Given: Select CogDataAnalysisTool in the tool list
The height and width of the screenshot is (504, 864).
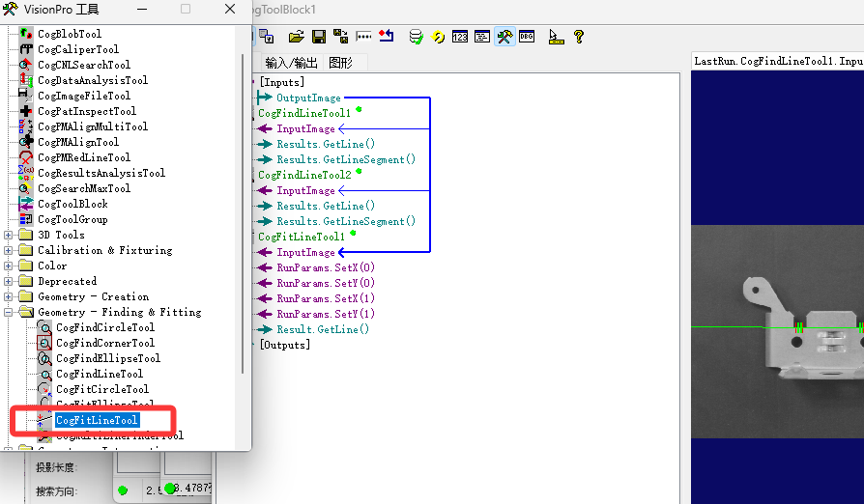Looking at the screenshot, I should 93,80.
